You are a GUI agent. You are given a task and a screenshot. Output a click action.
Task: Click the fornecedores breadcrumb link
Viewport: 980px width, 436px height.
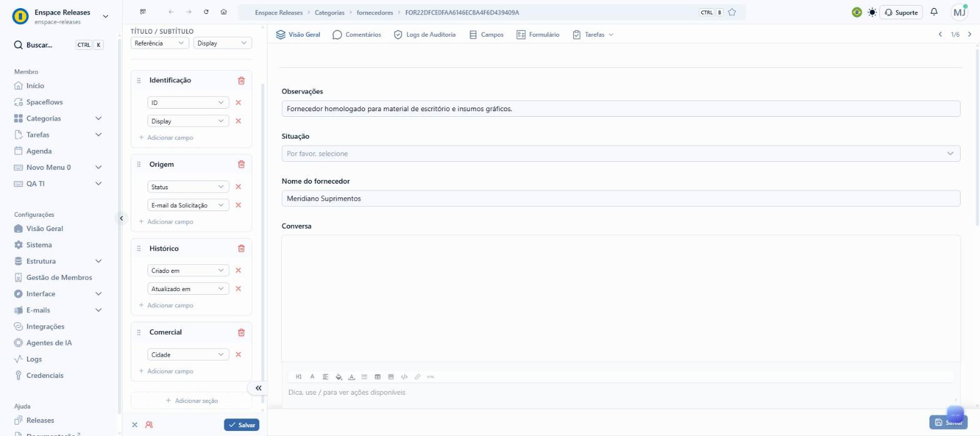pos(375,12)
